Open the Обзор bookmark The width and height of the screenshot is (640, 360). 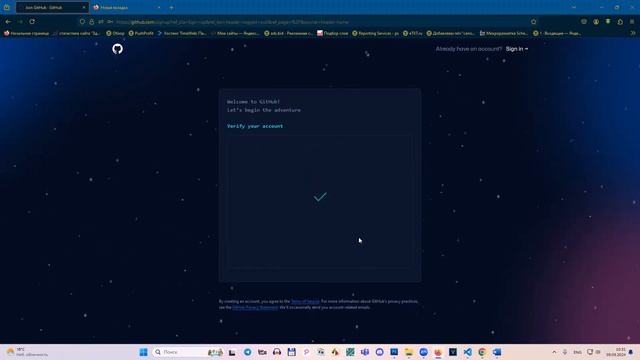(x=115, y=33)
